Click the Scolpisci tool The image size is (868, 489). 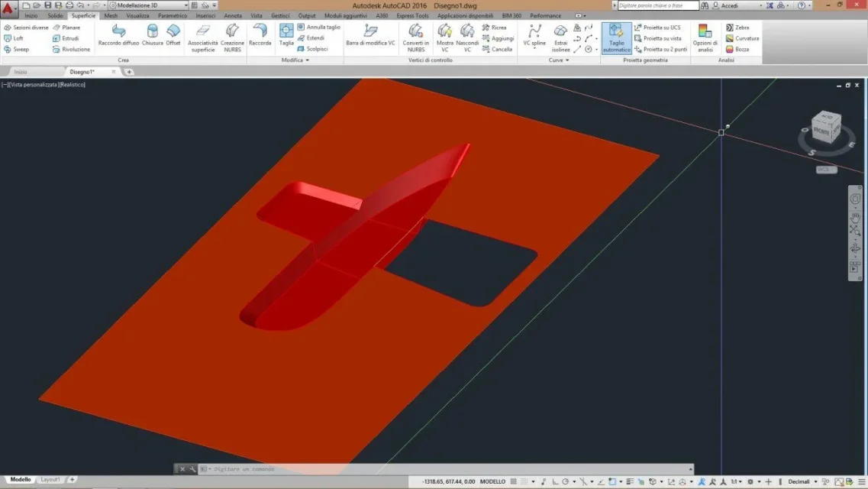pyautogui.click(x=312, y=49)
